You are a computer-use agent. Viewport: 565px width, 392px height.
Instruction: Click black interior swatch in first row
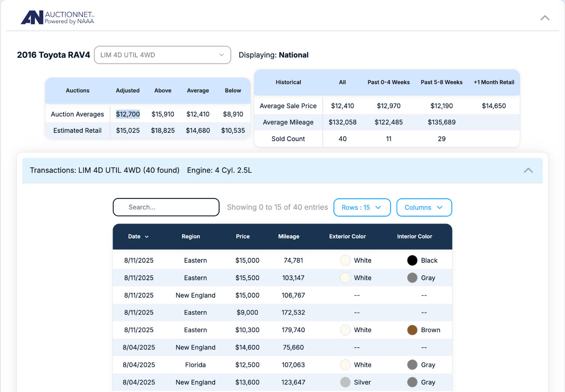point(412,260)
